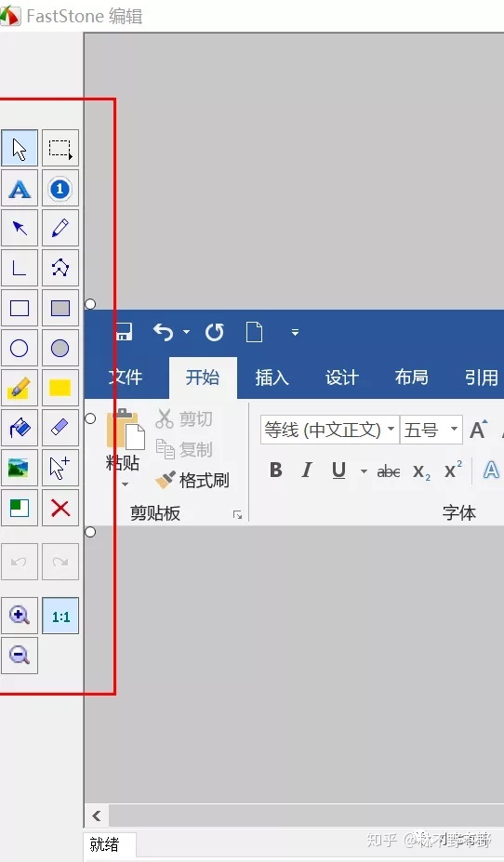Choose the pencil freehand tool
Viewport: 504px width, 862px height.
point(60,228)
